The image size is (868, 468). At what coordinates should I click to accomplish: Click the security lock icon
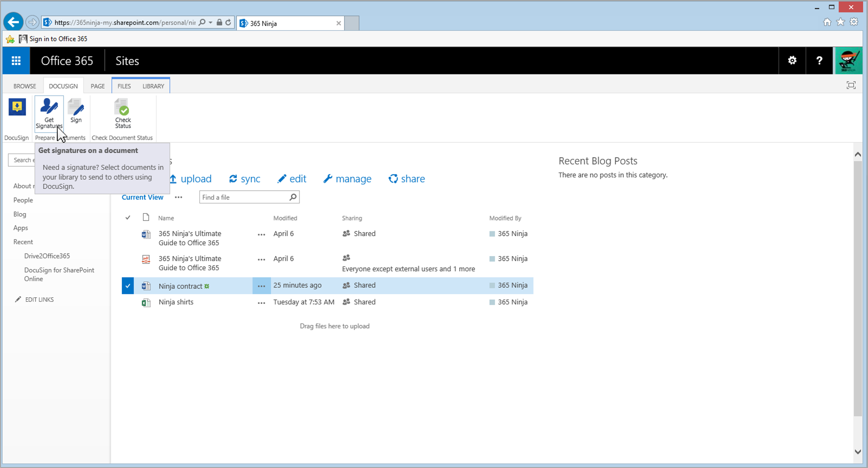point(219,22)
